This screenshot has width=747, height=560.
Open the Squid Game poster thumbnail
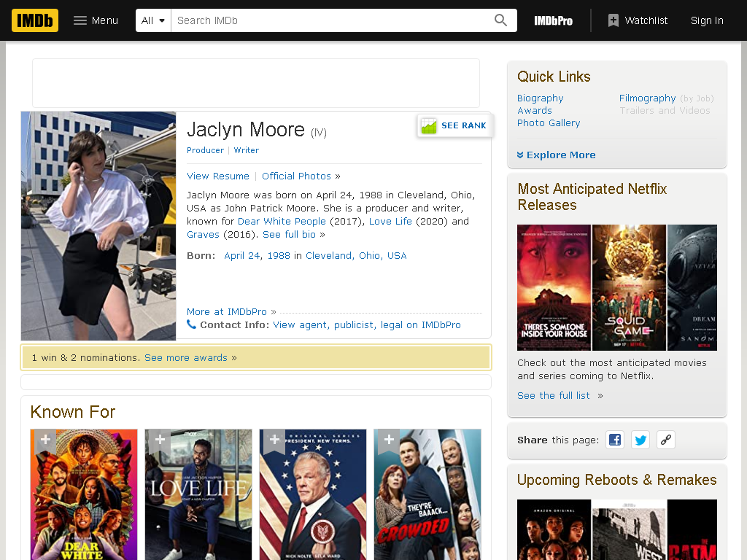[629, 287]
